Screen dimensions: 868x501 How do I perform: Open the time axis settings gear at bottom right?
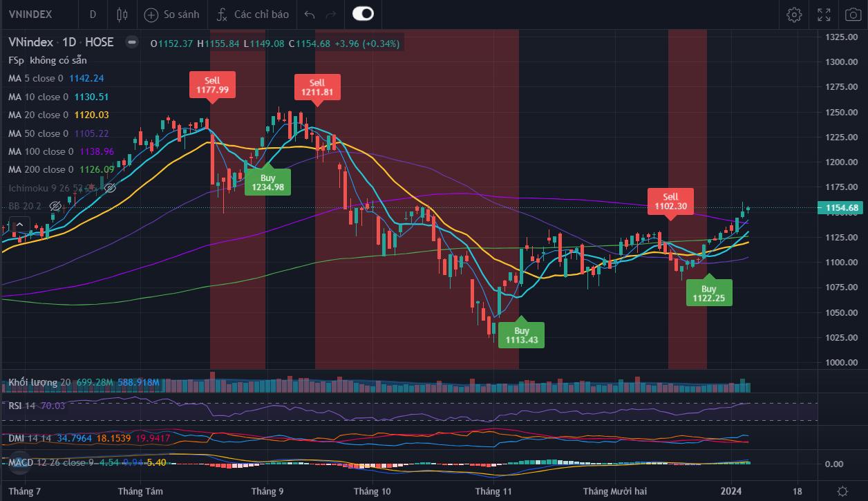842,491
